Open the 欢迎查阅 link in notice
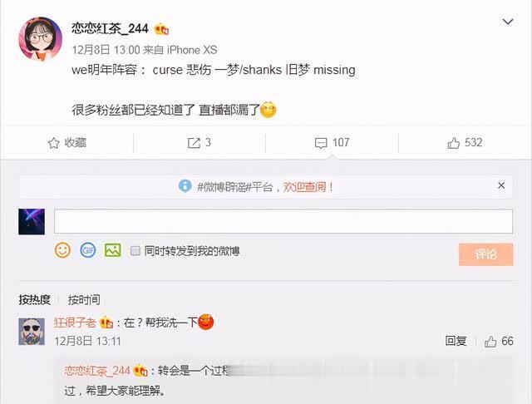 pyautogui.click(x=305, y=186)
